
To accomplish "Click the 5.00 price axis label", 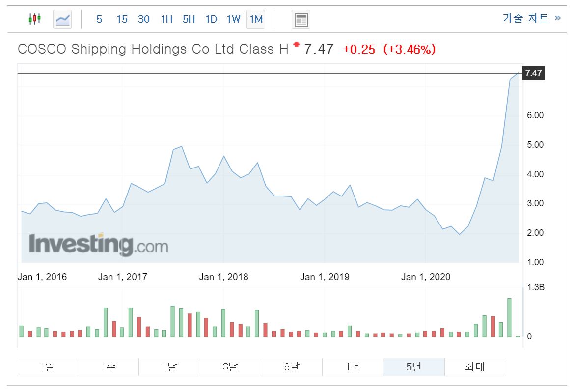I will coord(535,145).
